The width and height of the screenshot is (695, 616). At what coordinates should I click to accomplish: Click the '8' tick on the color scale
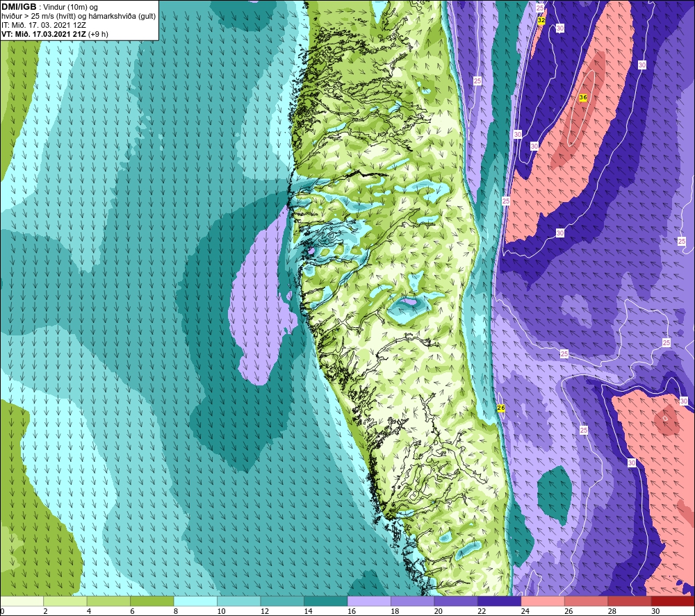click(x=176, y=611)
